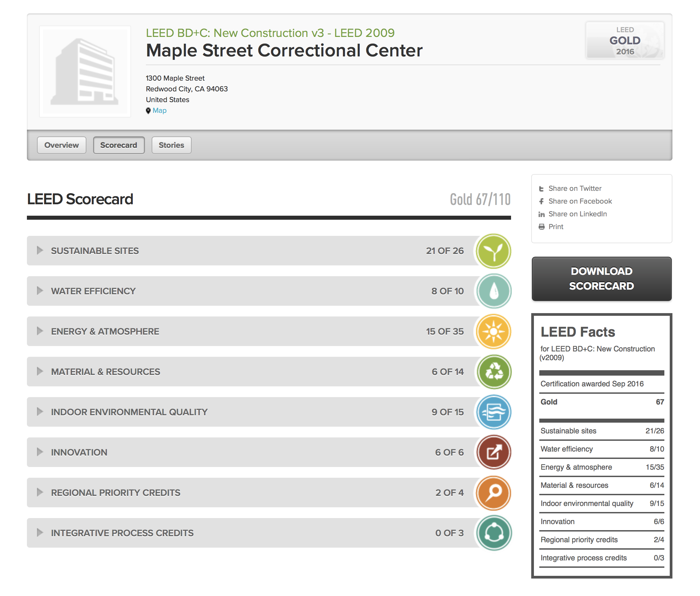Click the Indoor Environmental Quality category label

(129, 412)
